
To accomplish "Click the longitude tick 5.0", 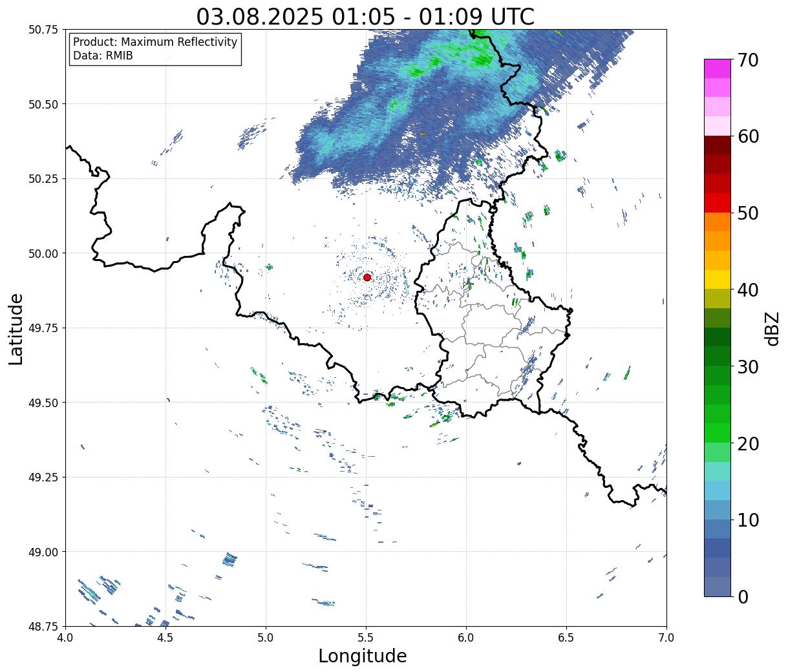I will point(266,638).
